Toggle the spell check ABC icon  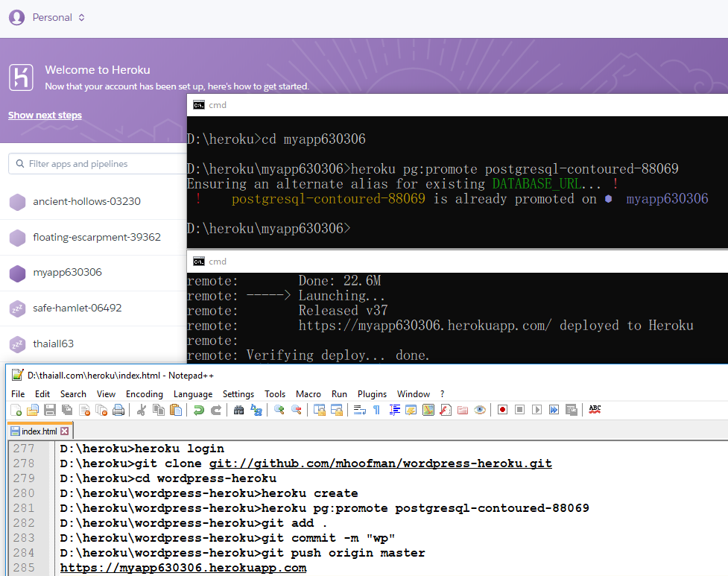click(595, 409)
